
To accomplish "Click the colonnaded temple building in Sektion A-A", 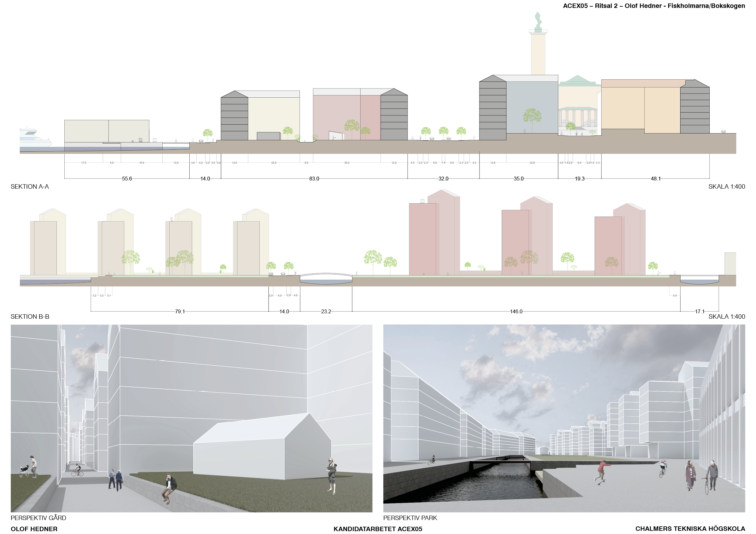I will click(x=578, y=121).
